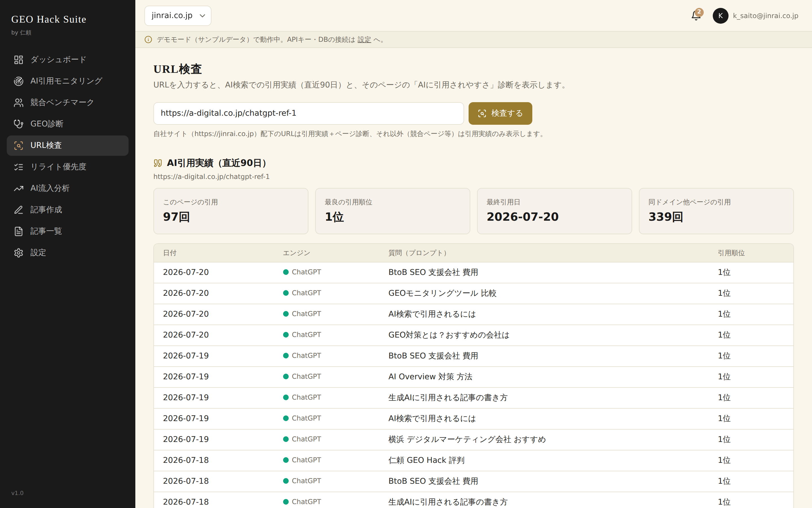
Task: Click GEO Hack Suite logo title
Action: click(49, 19)
